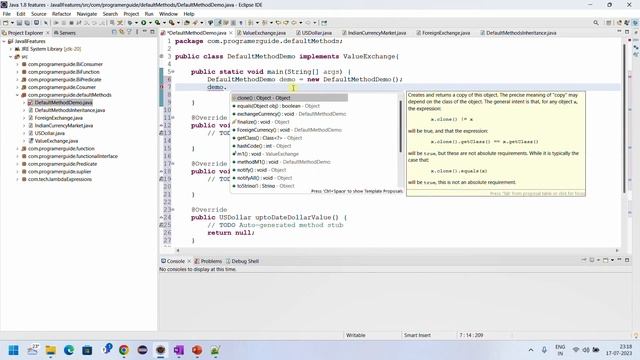The height and width of the screenshot is (360, 640).
Task: Close the DefaultMethodDemo.java editor tab
Action: point(231,33)
